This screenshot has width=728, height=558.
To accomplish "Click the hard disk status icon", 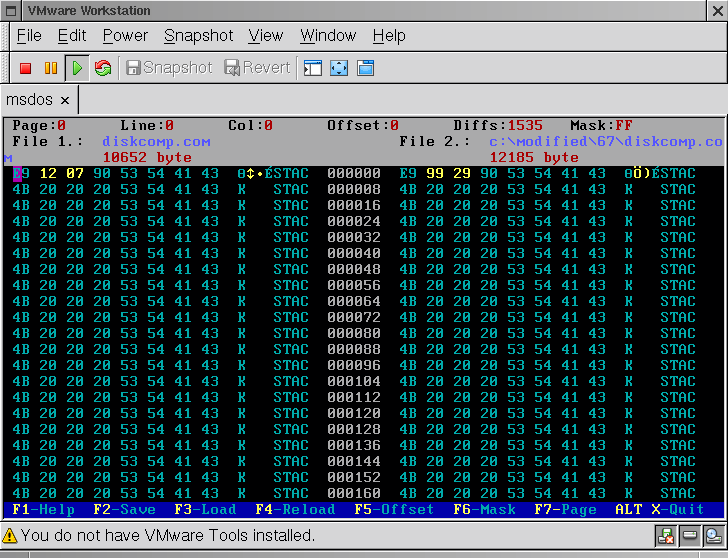I will coord(689,536).
